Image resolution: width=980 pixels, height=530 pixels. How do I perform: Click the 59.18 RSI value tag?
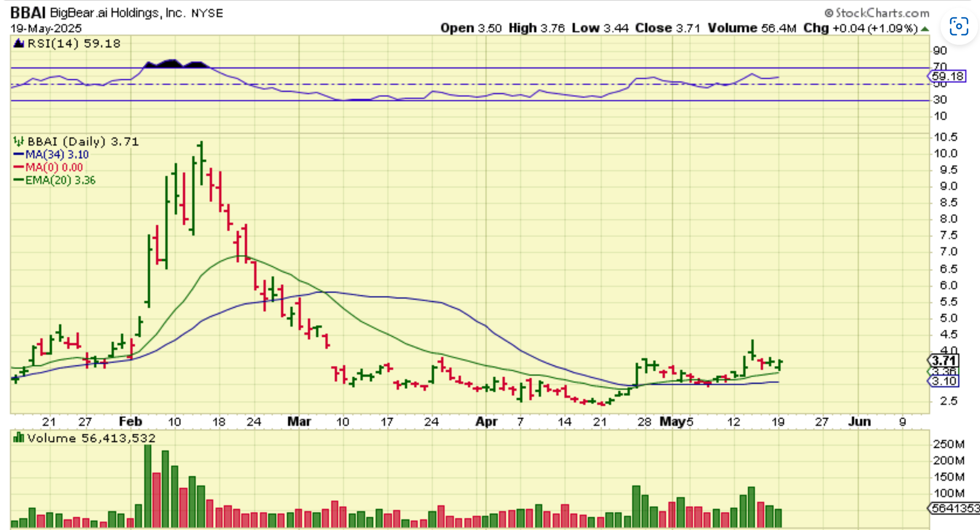(x=947, y=76)
